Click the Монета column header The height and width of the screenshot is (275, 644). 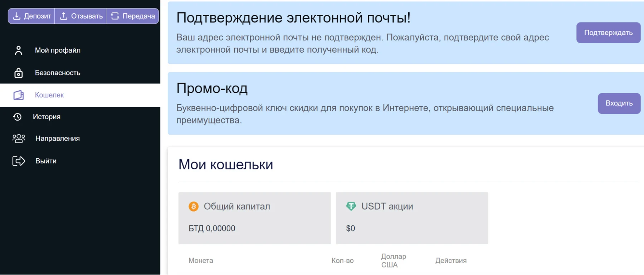coord(201,261)
